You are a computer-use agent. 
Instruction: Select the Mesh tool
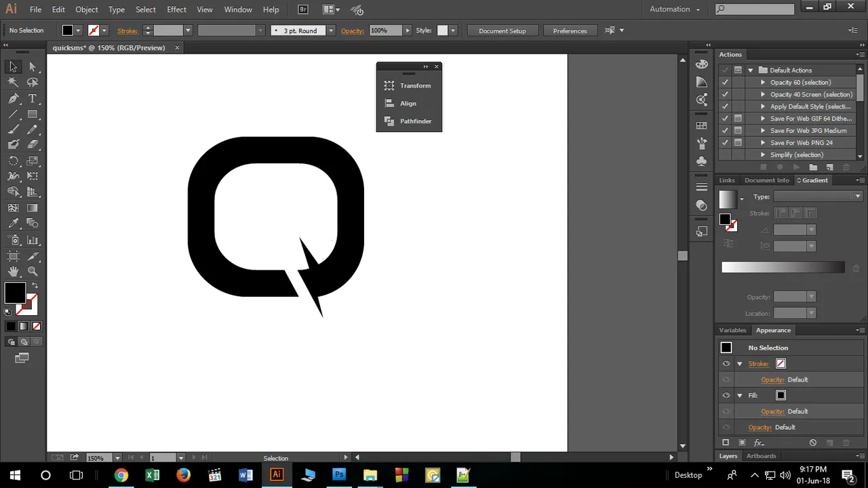click(13, 208)
